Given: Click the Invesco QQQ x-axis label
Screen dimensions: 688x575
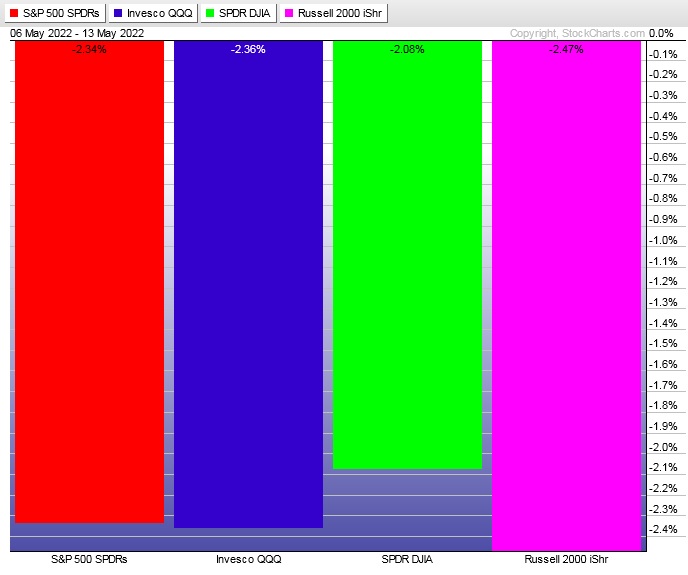Looking at the screenshot, I should 249,559.
